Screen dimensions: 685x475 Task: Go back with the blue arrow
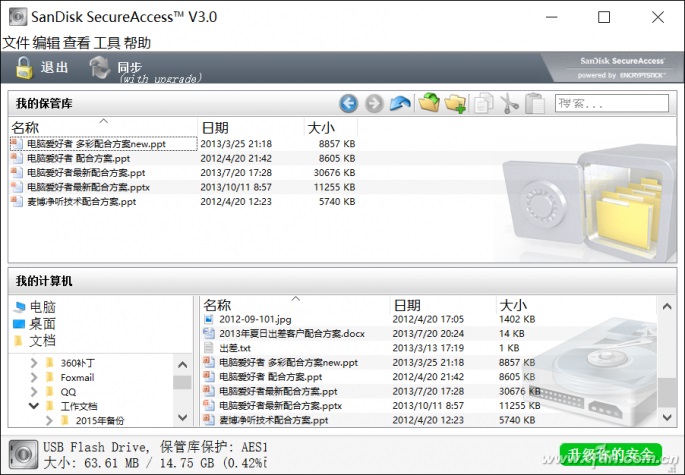(349, 104)
